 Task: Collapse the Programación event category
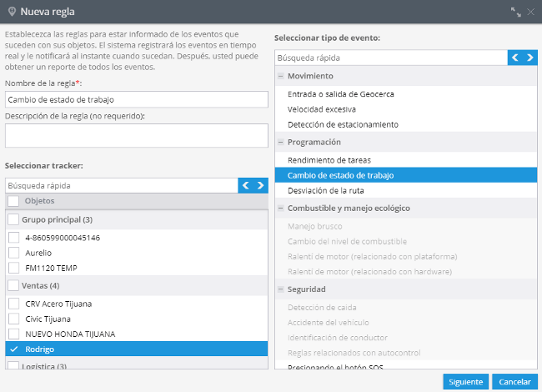click(281, 142)
